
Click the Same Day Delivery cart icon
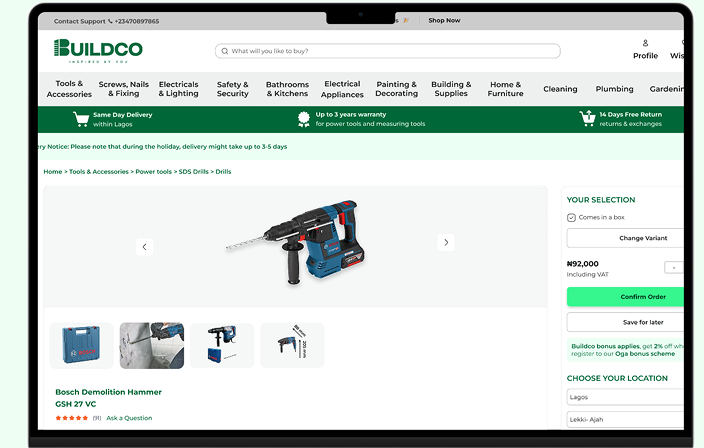81,119
